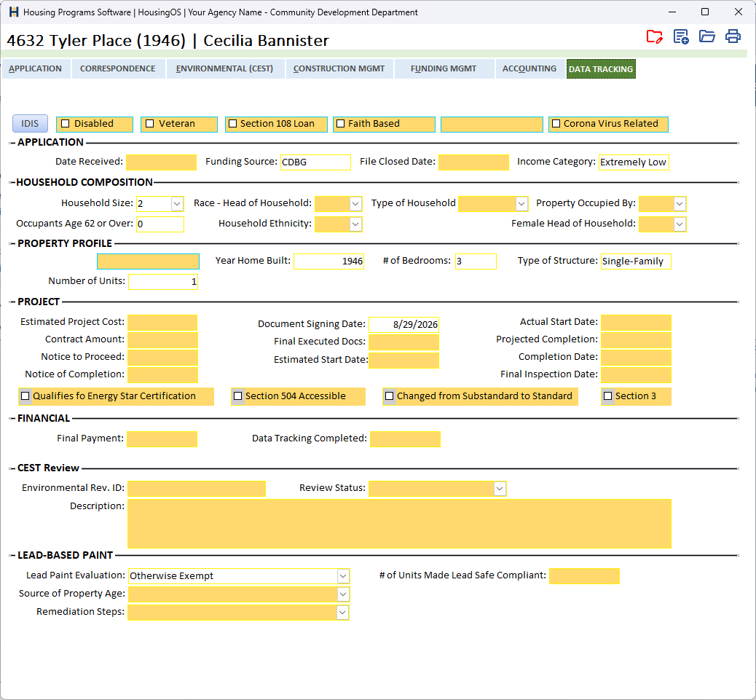
Task: Click the HousingOS app logo icon
Action: pos(14,12)
